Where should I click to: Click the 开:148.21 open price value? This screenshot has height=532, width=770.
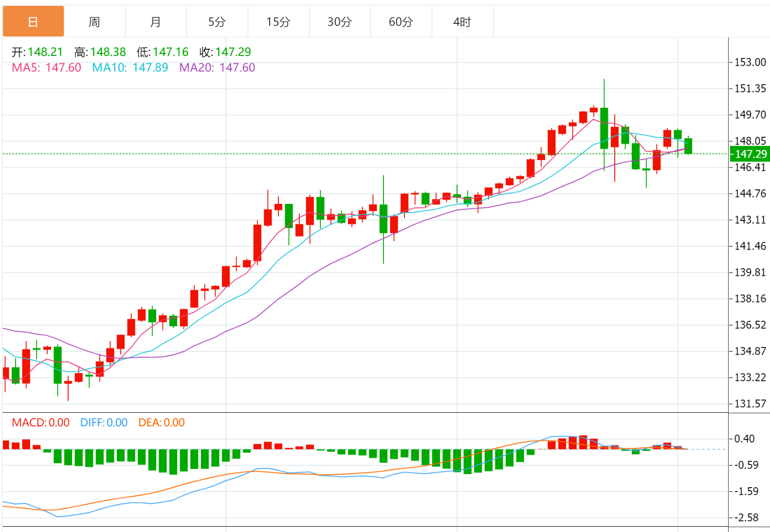pyautogui.click(x=37, y=52)
